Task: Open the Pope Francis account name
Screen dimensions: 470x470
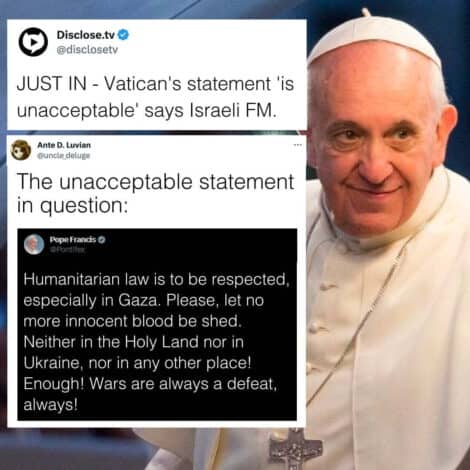Action: 73,239
